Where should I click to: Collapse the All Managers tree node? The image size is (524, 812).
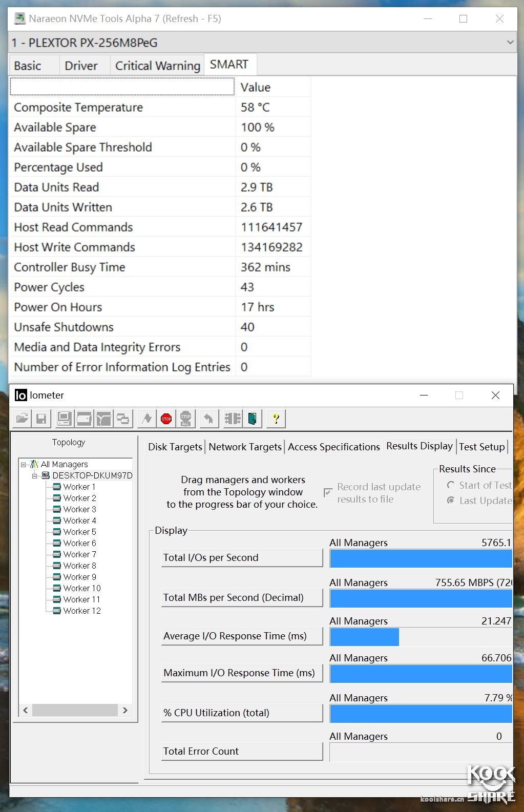[x=24, y=465]
